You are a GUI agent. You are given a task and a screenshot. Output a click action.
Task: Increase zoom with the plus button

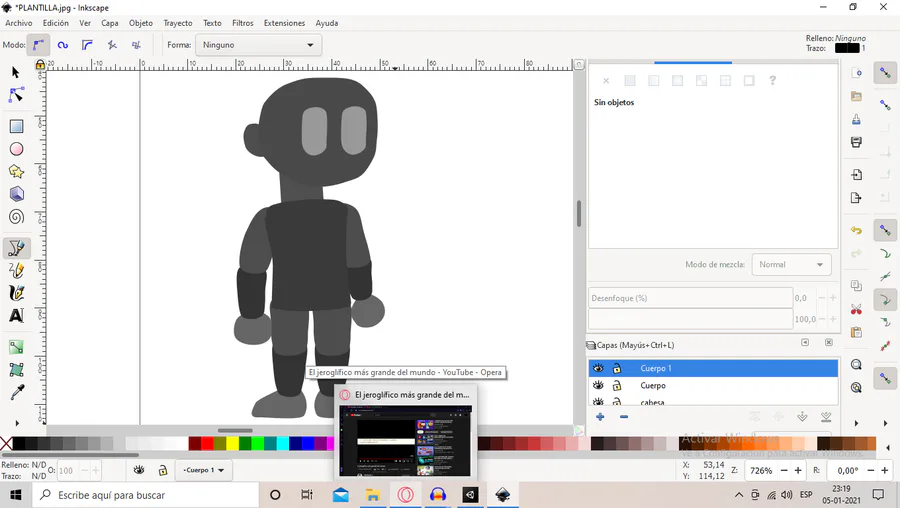(x=798, y=470)
